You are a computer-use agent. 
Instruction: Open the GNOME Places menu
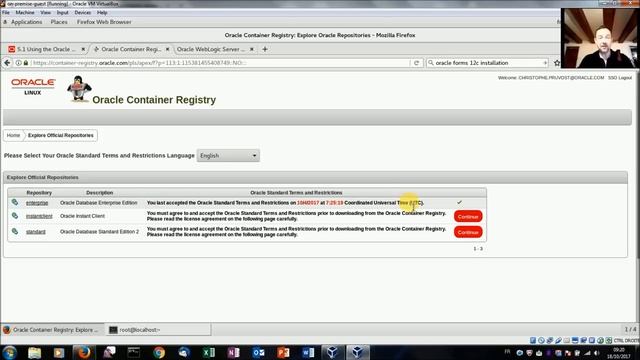pyautogui.click(x=59, y=22)
